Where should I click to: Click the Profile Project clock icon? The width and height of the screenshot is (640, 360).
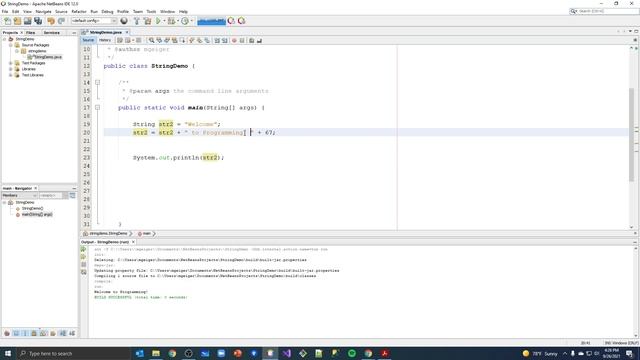(x=185, y=21)
